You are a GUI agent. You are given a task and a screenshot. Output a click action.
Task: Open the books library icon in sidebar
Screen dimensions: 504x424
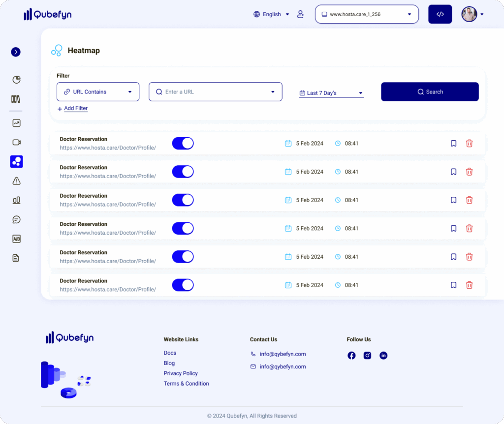pyautogui.click(x=16, y=99)
